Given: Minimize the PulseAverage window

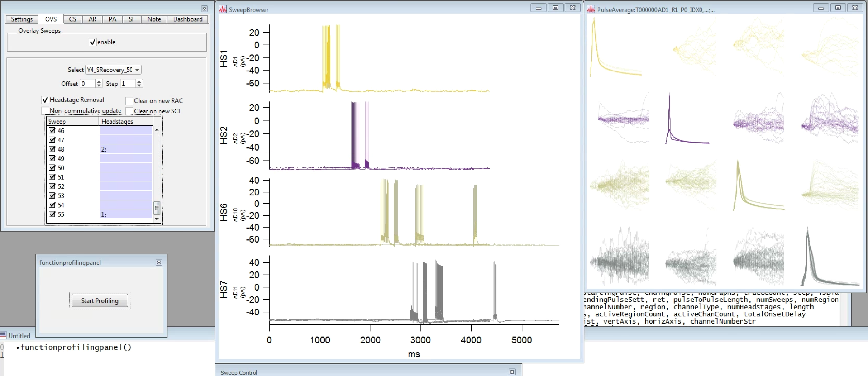Looking at the screenshot, I should (x=821, y=8).
